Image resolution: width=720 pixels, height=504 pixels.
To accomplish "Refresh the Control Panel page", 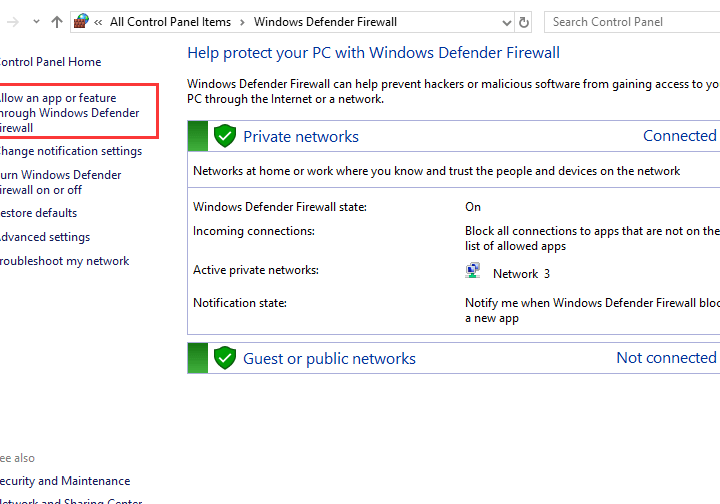I will coord(523,22).
